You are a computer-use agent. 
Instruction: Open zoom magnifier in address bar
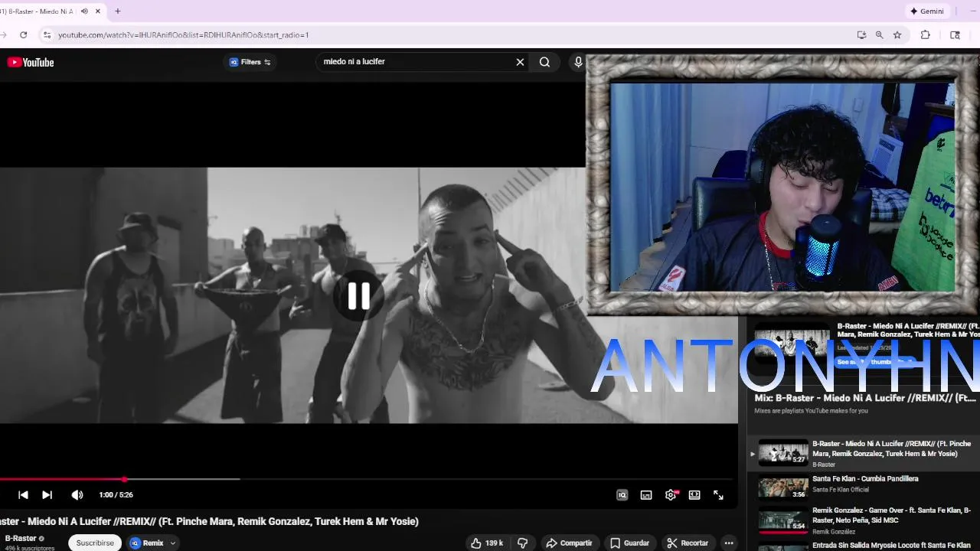pos(879,34)
